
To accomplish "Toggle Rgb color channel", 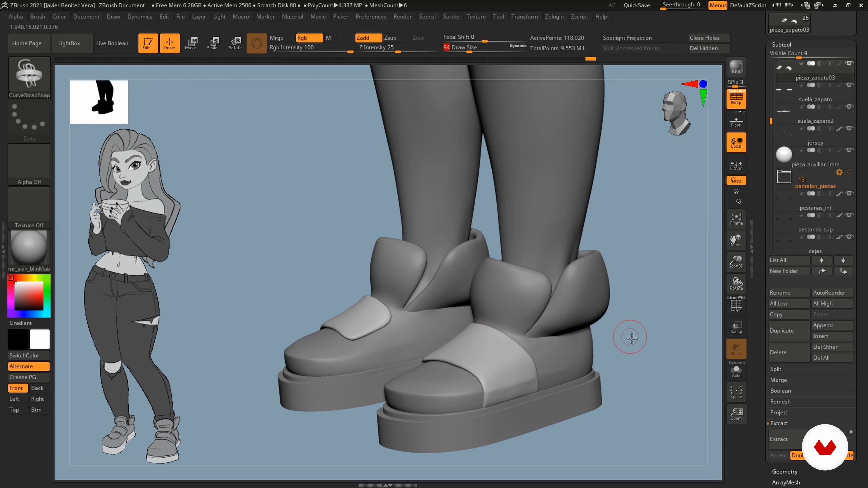I will coord(309,38).
